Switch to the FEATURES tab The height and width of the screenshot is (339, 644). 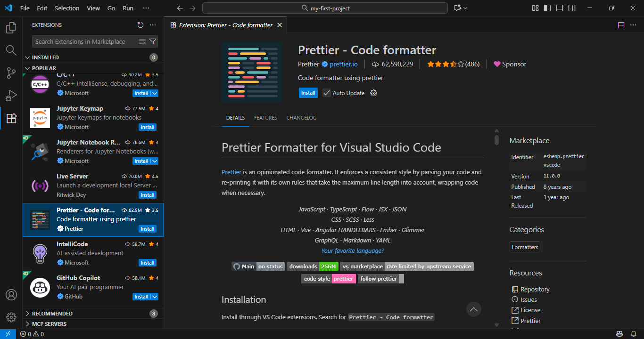pos(265,118)
